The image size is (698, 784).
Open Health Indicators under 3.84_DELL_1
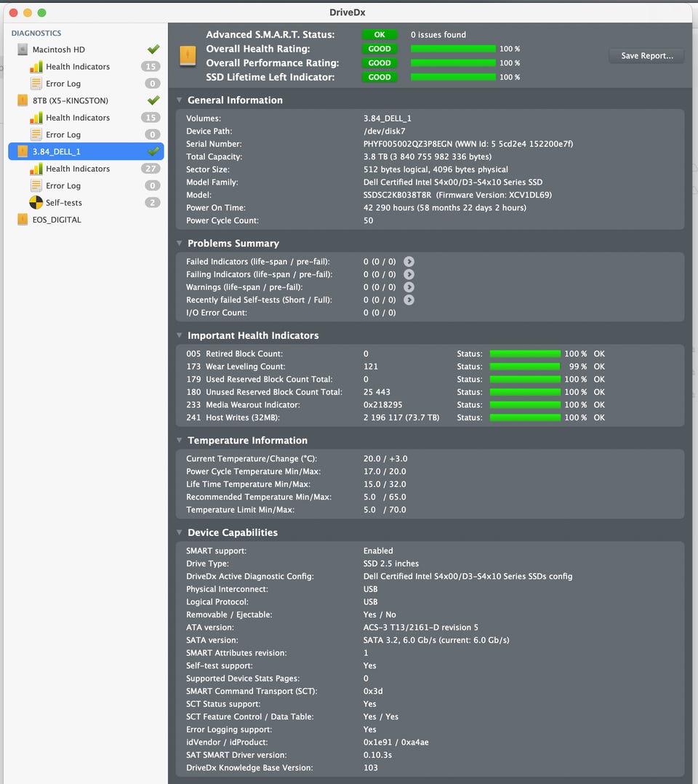click(x=86, y=169)
